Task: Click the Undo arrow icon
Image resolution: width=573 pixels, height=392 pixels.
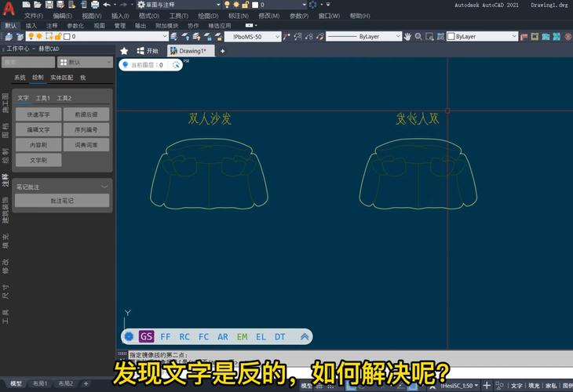Action: (107, 5)
